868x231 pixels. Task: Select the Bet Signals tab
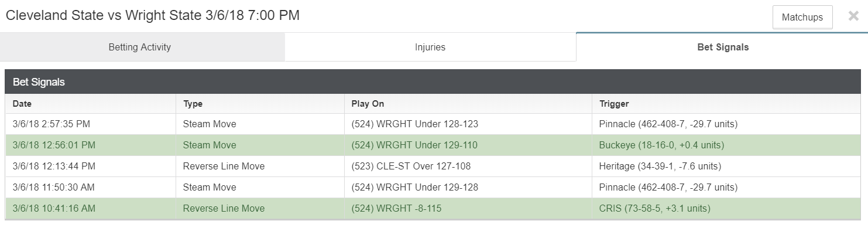[722, 47]
